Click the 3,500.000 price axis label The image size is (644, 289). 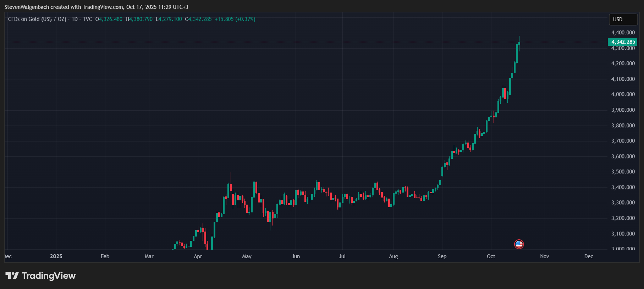(623, 172)
